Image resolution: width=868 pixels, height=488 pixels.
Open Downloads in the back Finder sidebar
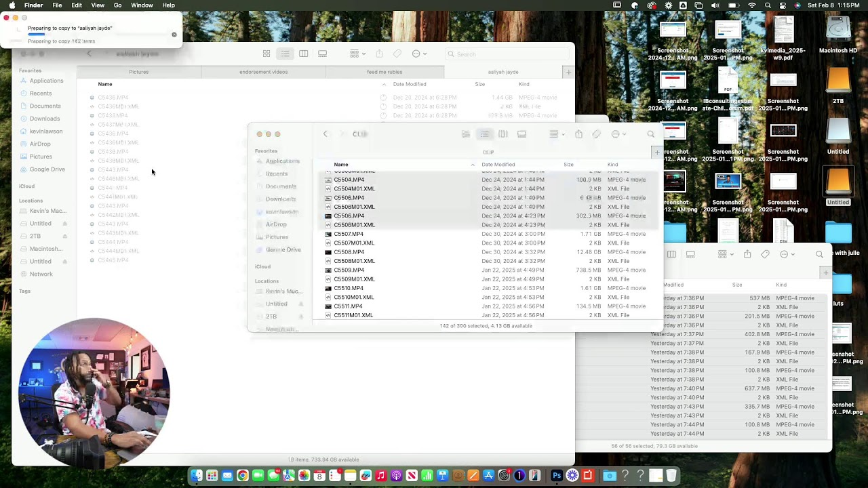45,119
